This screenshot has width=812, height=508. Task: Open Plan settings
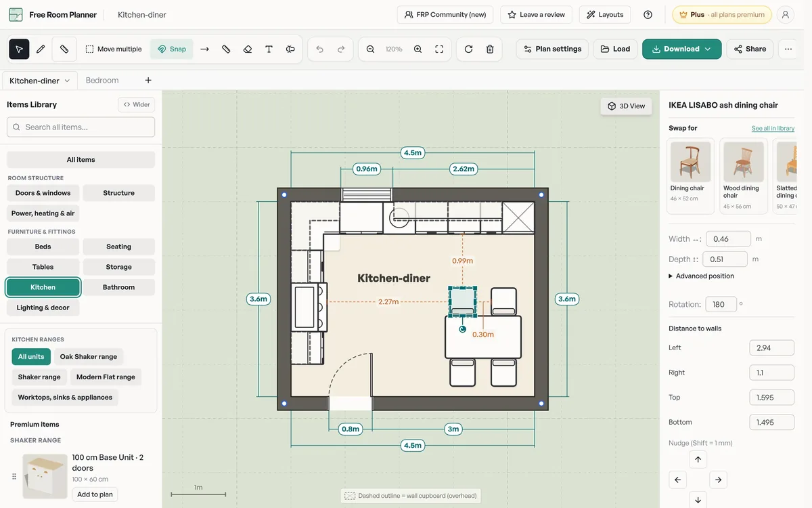(x=552, y=49)
